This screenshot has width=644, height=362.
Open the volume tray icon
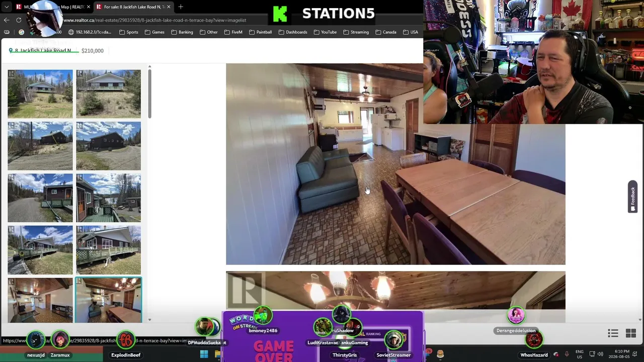600,354
